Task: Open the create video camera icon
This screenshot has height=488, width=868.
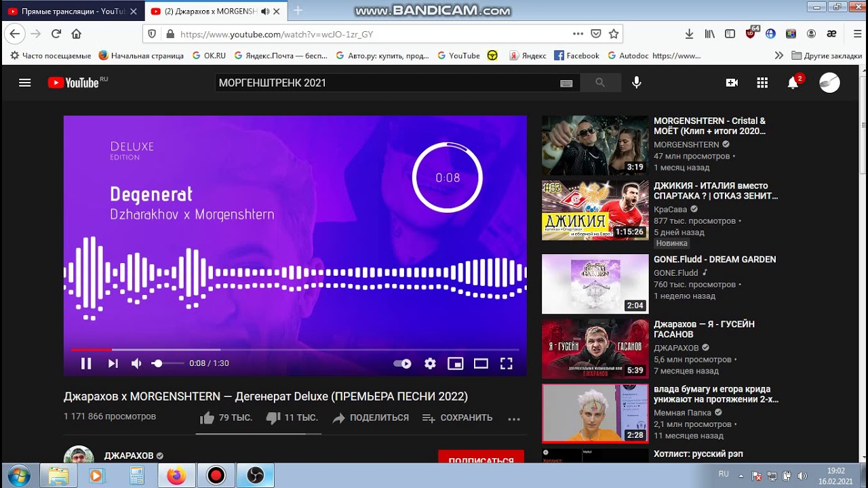Action: pyautogui.click(x=732, y=83)
